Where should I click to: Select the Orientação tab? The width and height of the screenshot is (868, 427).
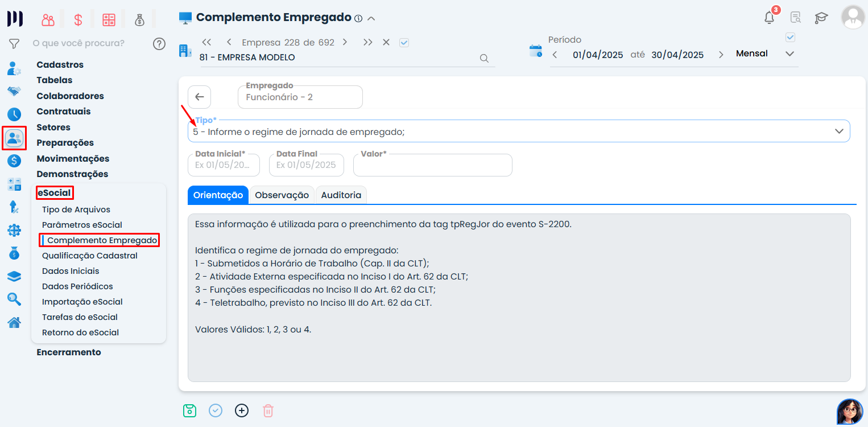pos(218,195)
